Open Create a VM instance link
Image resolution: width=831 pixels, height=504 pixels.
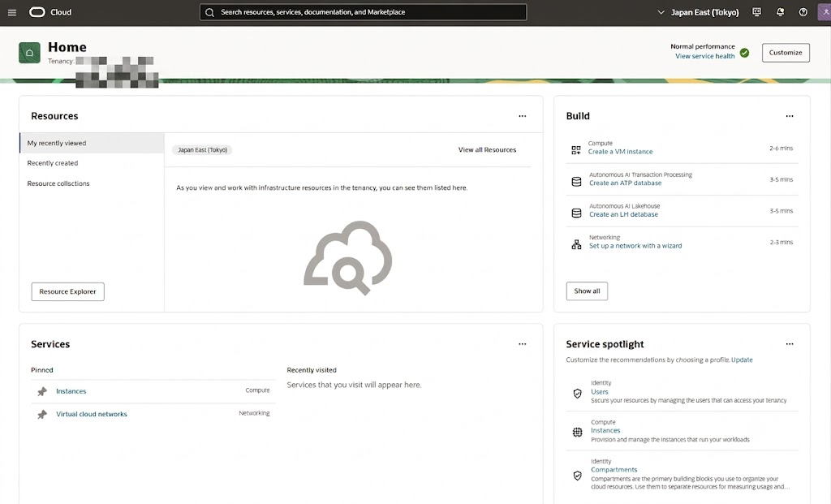[620, 152]
